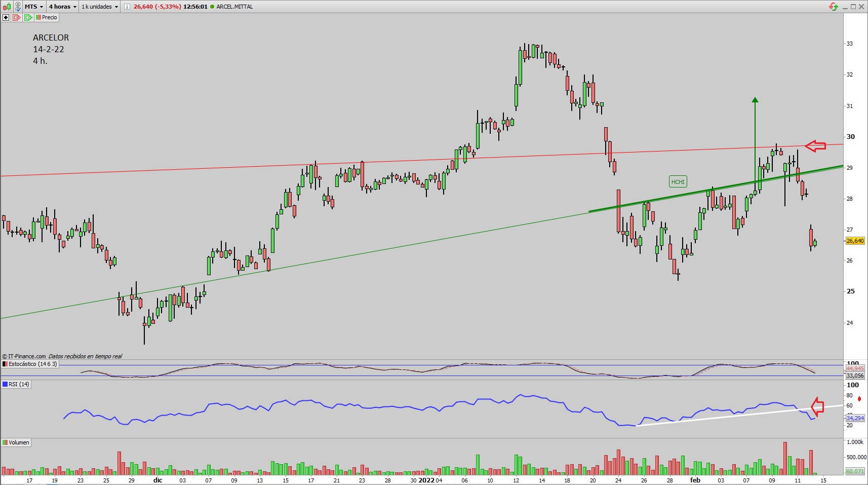The width and height of the screenshot is (868, 485).
Task: Click the clock time 12:56:01
Action: (195, 7)
